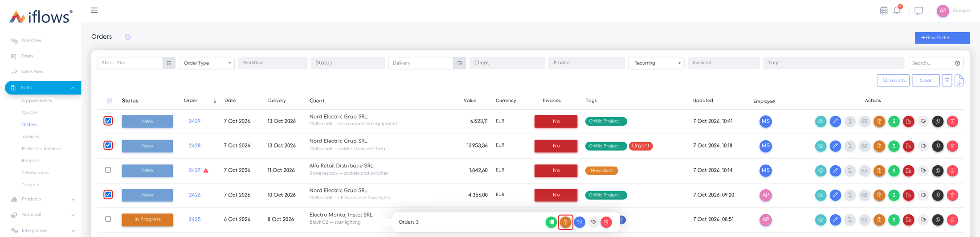Expand the Products sidebar section
The width and height of the screenshot is (980, 237).
(x=73, y=199)
